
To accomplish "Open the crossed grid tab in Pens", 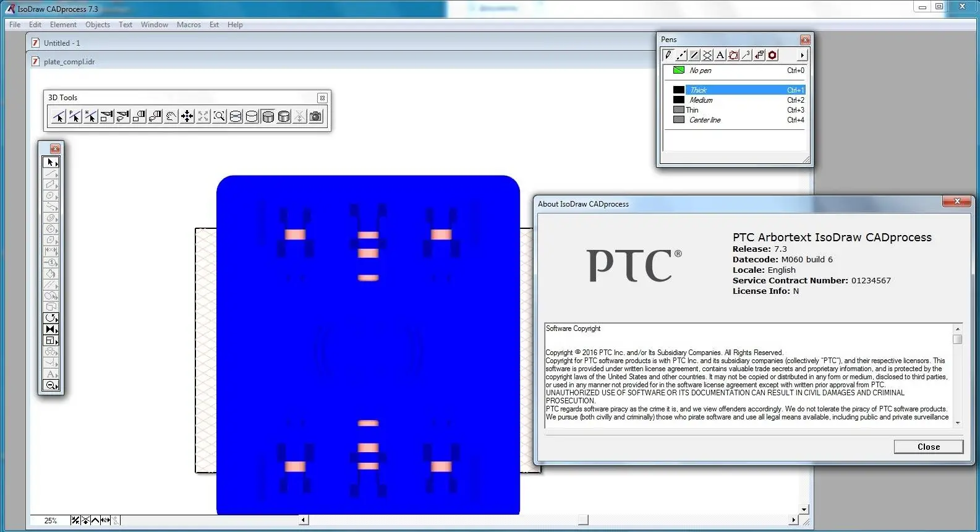I will point(707,55).
